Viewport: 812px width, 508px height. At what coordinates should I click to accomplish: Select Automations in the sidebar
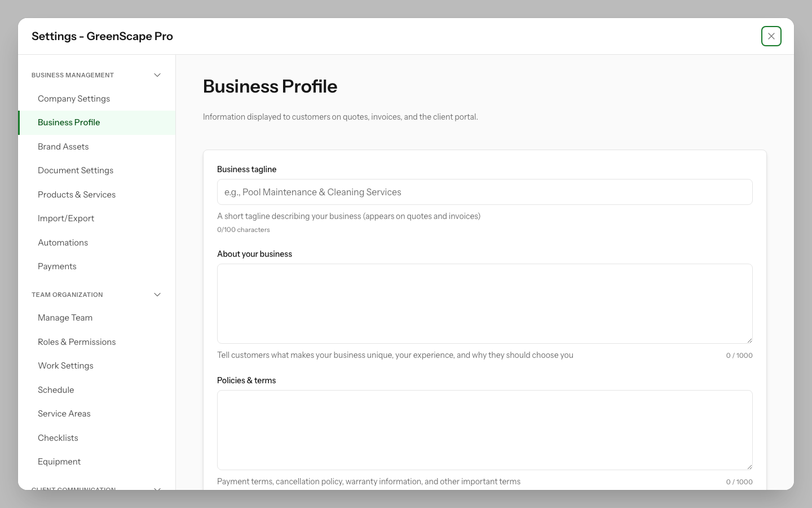coord(63,243)
